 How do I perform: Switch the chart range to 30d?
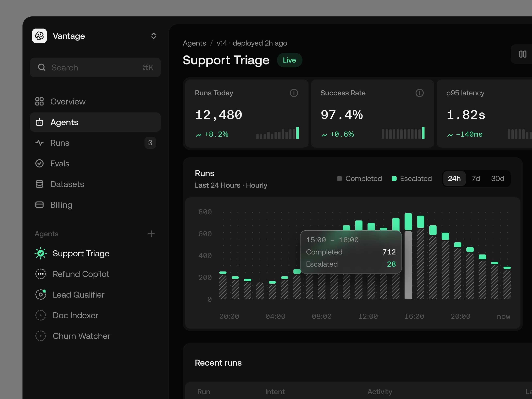(x=497, y=179)
